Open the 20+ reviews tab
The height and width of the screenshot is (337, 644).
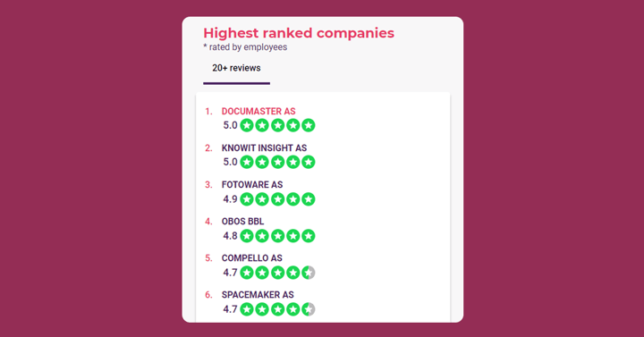click(x=236, y=68)
